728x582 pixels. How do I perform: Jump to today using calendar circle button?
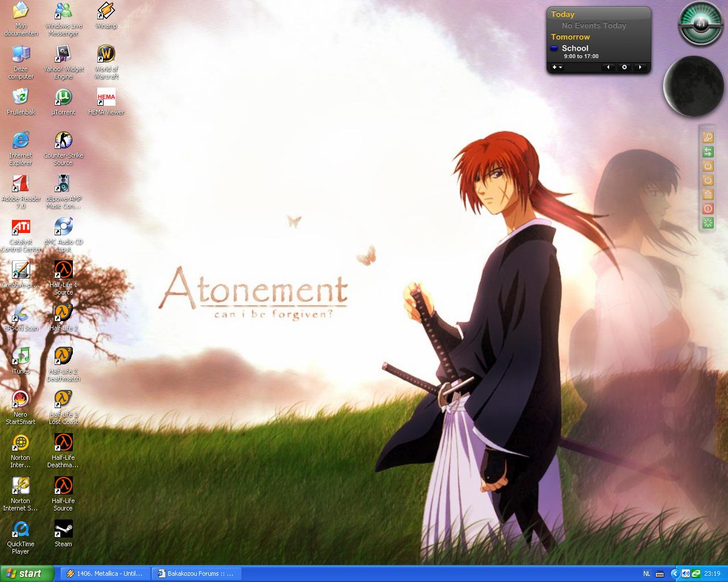coord(624,67)
